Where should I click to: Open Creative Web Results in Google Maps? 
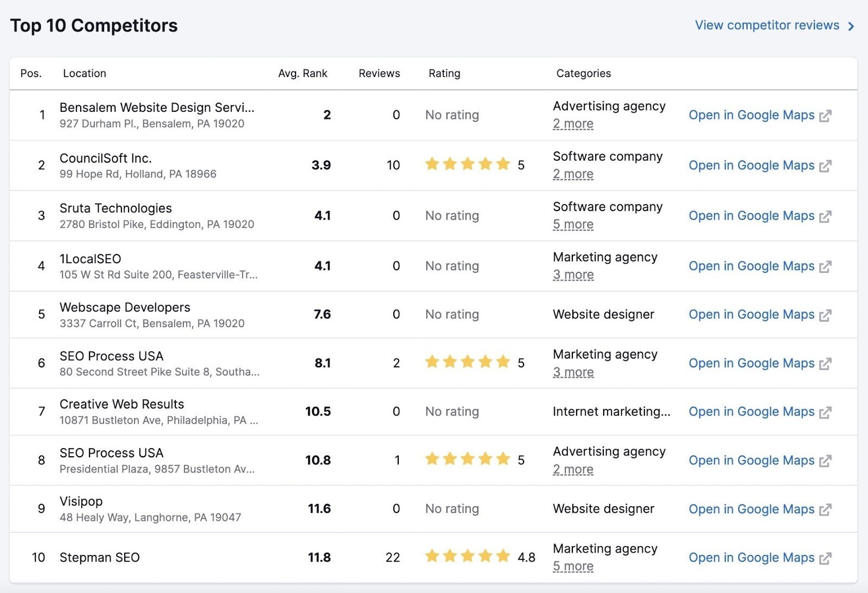751,412
